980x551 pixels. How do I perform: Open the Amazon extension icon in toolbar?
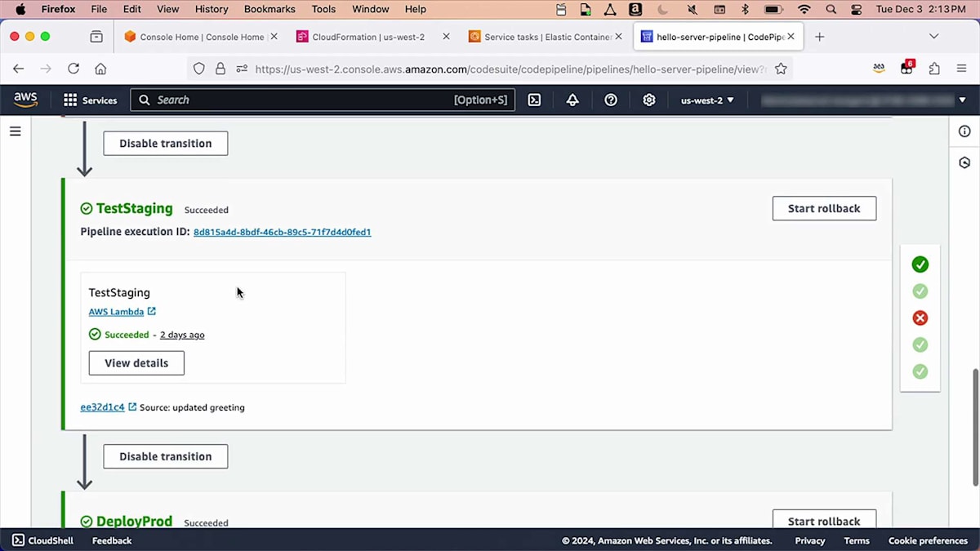click(879, 69)
